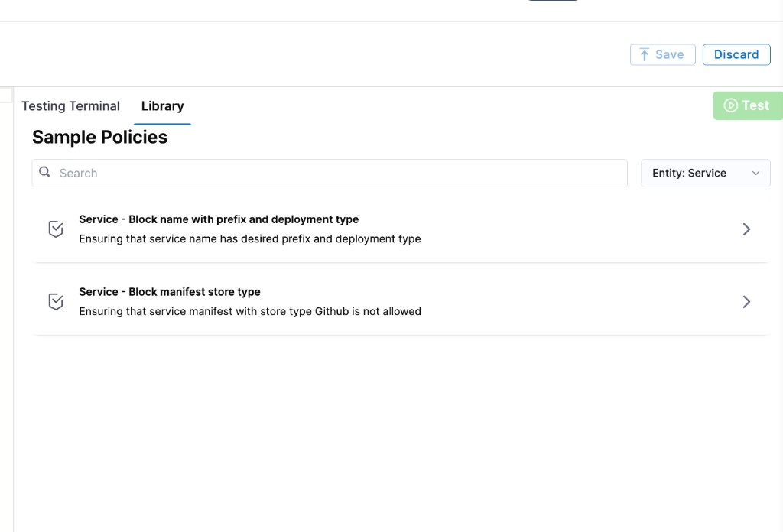The height and width of the screenshot is (532, 783).
Task: Click the play icon inside the Test button
Action: coord(732,105)
